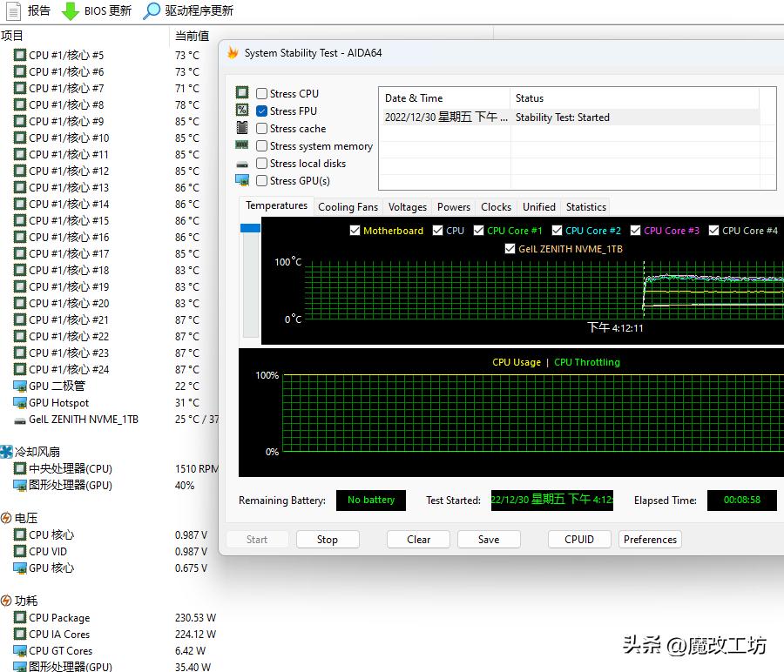The height and width of the screenshot is (672, 784).
Task: Switch to the Statistics tab
Action: (x=585, y=206)
